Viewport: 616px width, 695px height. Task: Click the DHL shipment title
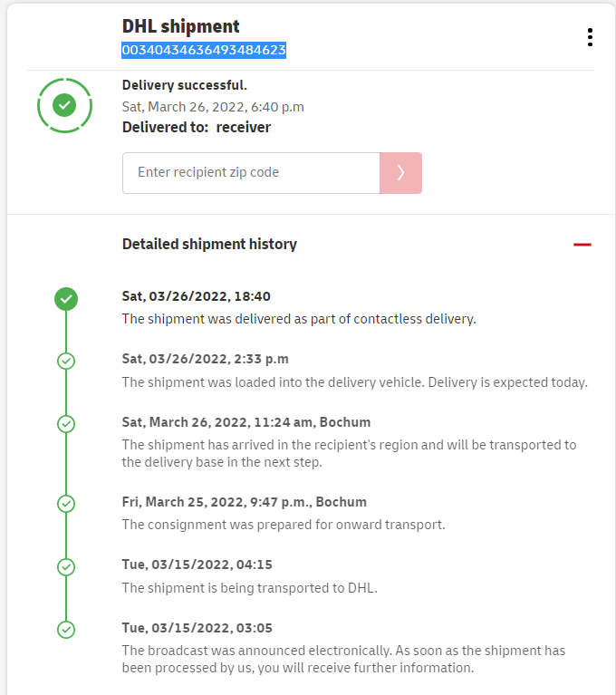pyautogui.click(x=181, y=26)
